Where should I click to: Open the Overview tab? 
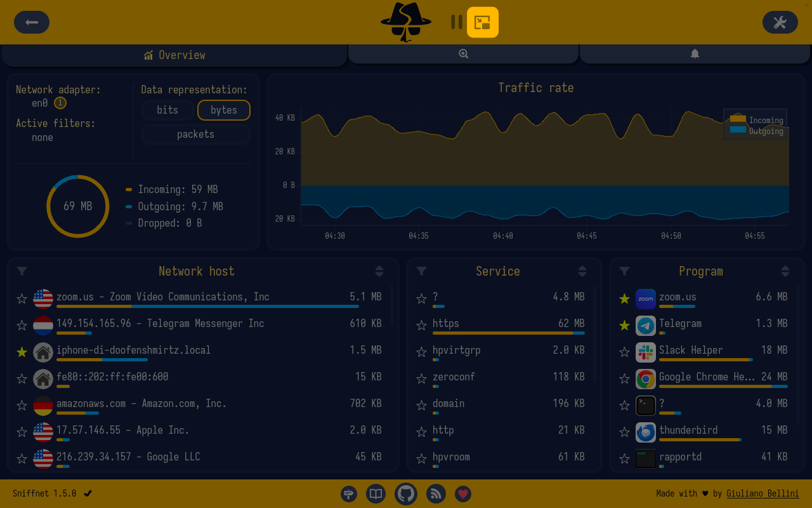click(174, 55)
